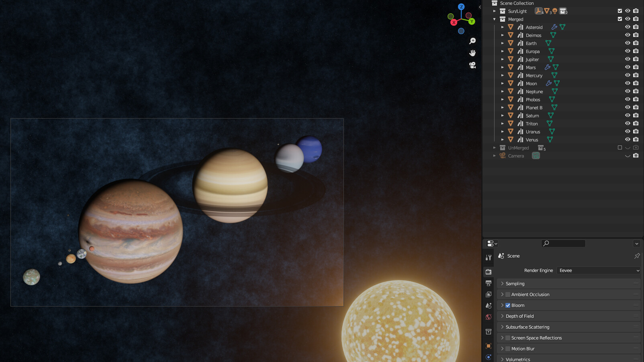Open the Render properties tab

pos(489,272)
